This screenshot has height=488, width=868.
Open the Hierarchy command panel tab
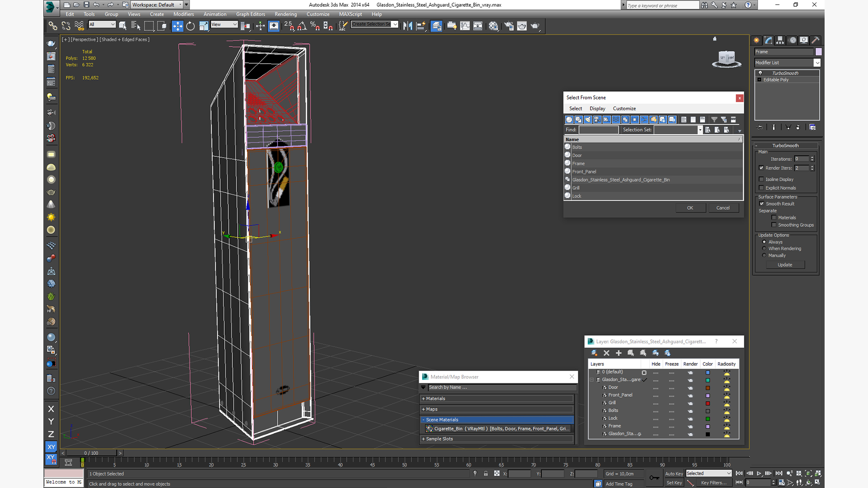(x=780, y=40)
